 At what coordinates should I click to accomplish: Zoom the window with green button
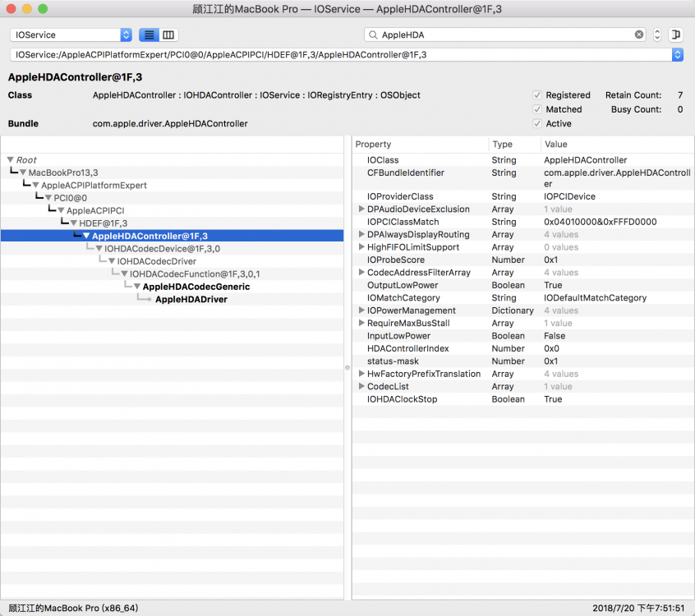[x=43, y=9]
